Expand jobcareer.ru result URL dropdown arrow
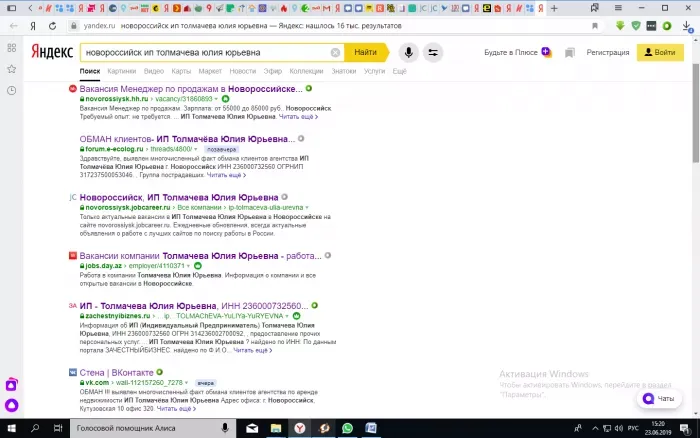This screenshot has width=700, height=438. [307, 208]
